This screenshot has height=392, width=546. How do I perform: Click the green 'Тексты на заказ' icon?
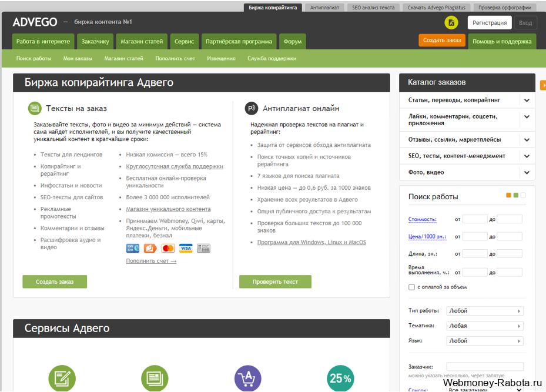(x=35, y=108)
